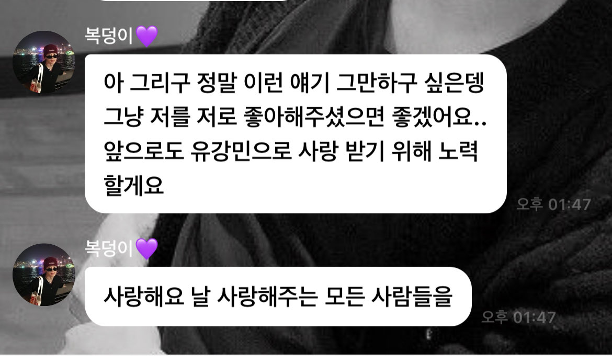The width and height of the screenshot is (612, 364).
Task: Click 오후 01:47 timestamp beside the 사랑해요 message
Action: [518, 317]
